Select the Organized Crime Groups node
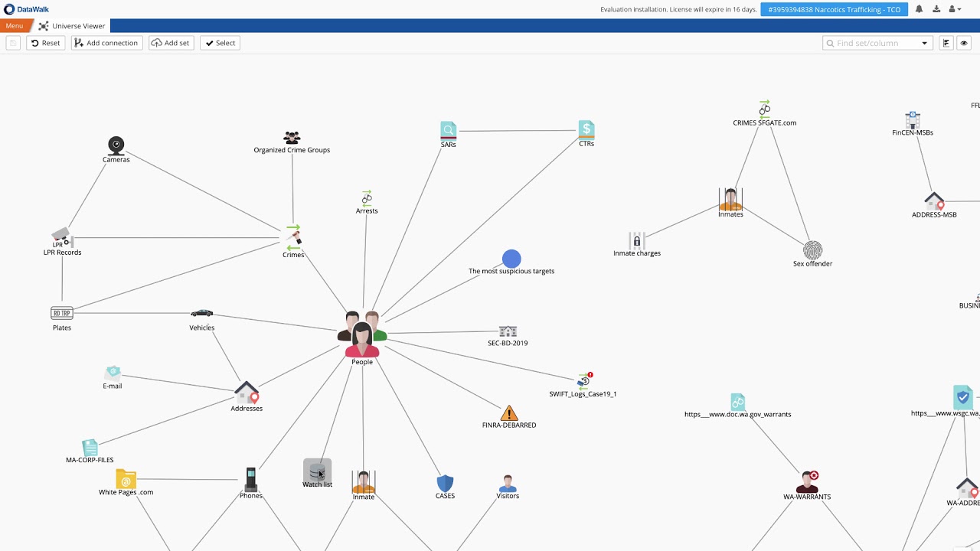Viewport: 980px width, 551px height. pos(292,138)
